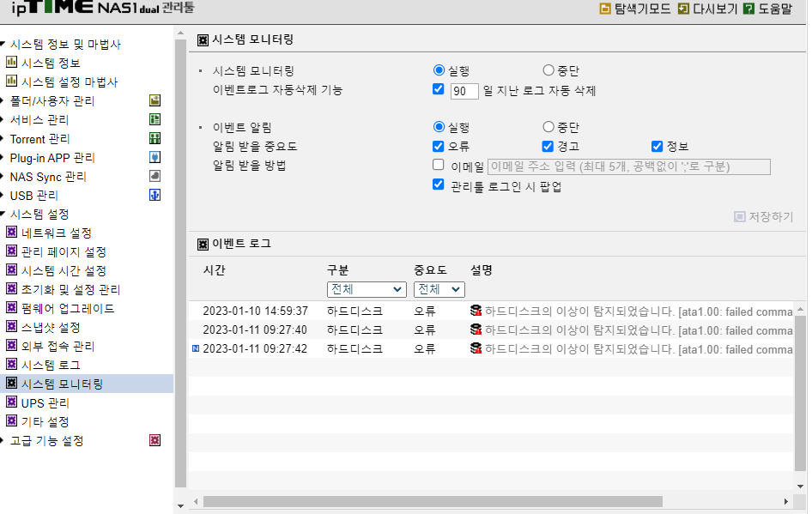Click the 폴더/사용자 관리 icon on the right
Image resolution: width=812 pixels, height=514 pixels.
(x=155, y=100)
